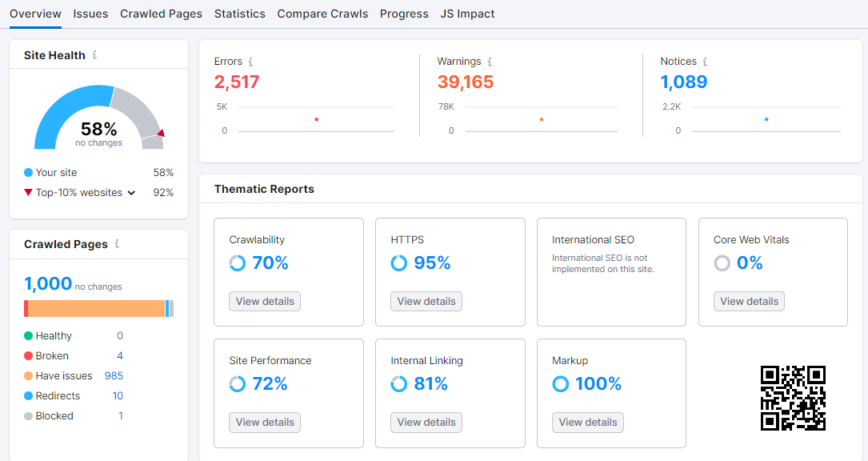Expand the Top-10% websites dropdown
This screenshot has width=868, height=461.
click(131, 193)
